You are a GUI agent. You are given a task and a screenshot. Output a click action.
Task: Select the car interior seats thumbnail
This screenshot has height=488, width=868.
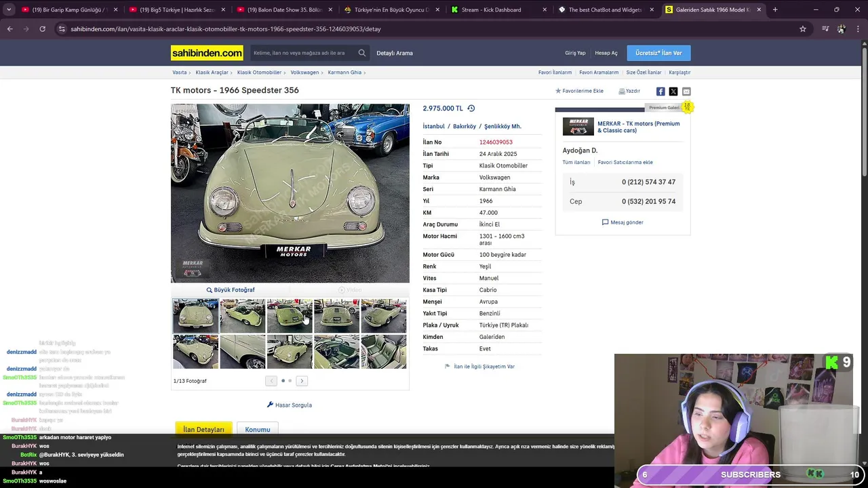tap(384, 351)
